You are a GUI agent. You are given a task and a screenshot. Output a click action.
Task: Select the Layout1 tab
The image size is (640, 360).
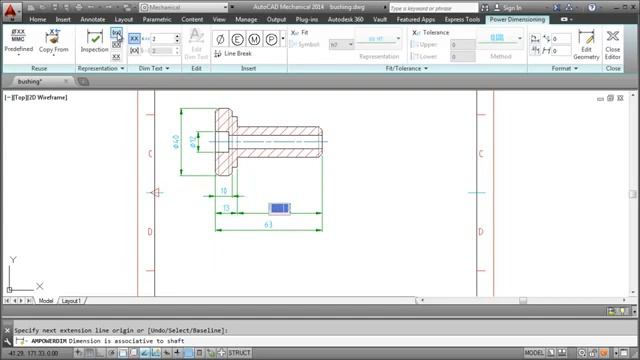point(71,301)
